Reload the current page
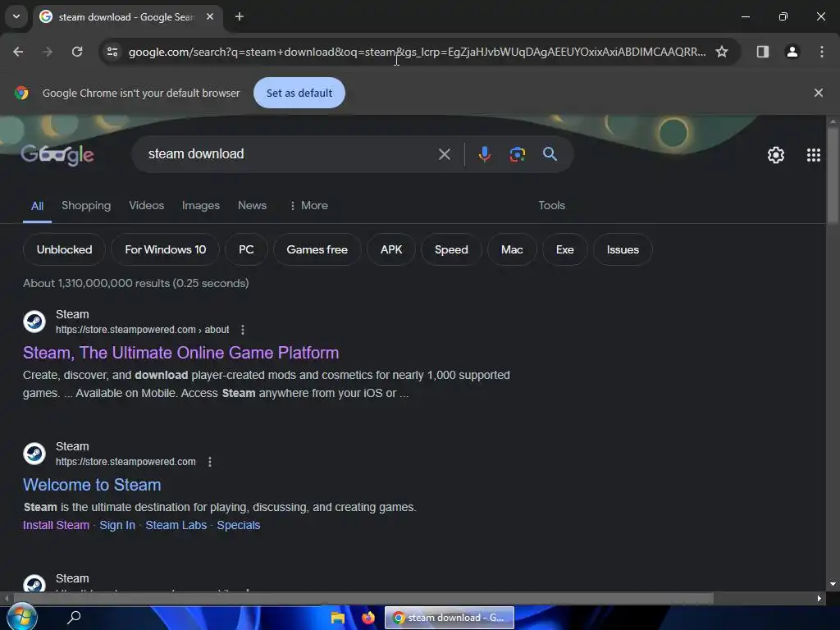 (x=77, y=52)
